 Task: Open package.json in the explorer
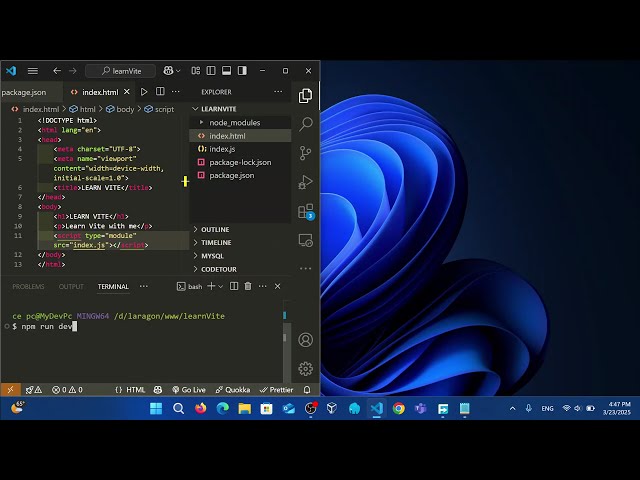click(241, 176)
